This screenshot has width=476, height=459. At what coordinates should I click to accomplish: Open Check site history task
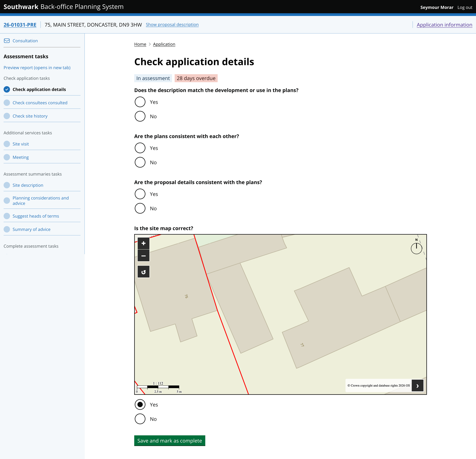tap(30, 116)
